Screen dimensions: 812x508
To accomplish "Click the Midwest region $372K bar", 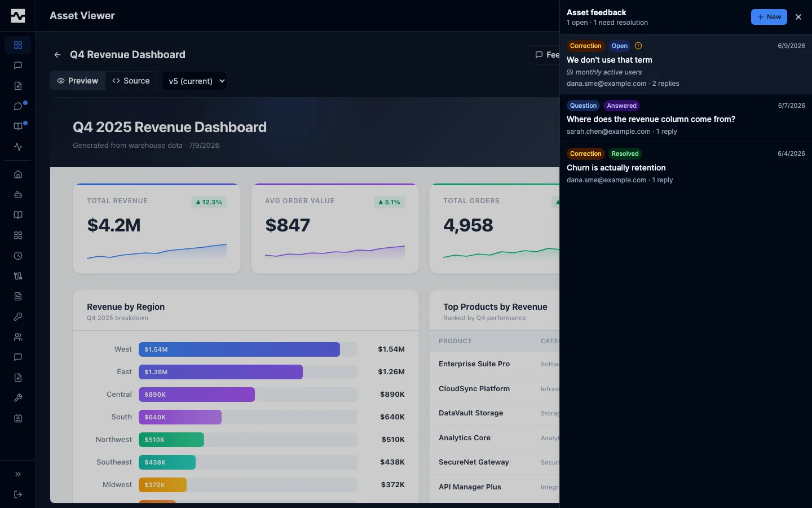I will 162,485.
